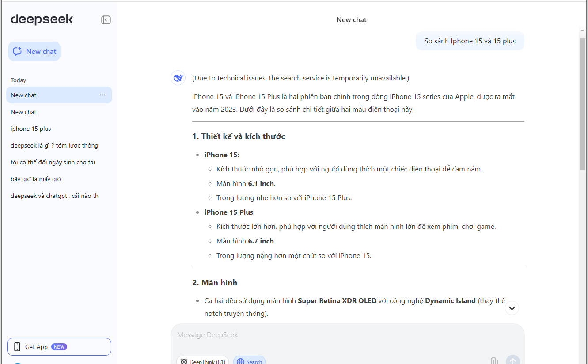Open the 'deepseek là gì ? tóm lược thông' chat
Image resolution: width=588 pixels, height=364 pixels.
[59, 145]
